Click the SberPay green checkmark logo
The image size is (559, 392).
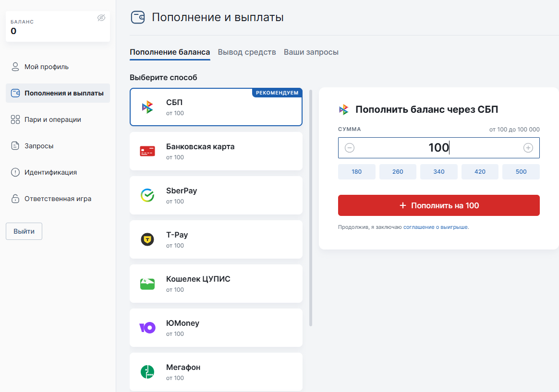coord(147,195)
